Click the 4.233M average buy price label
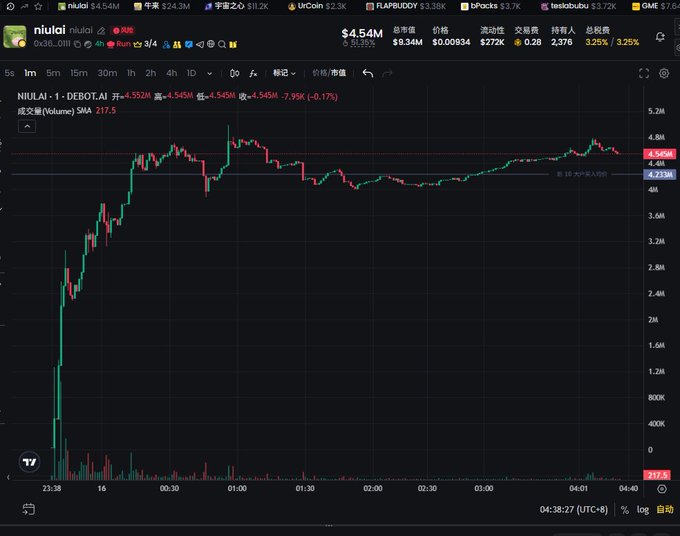 pyautogui.click(x=660, y=174)
